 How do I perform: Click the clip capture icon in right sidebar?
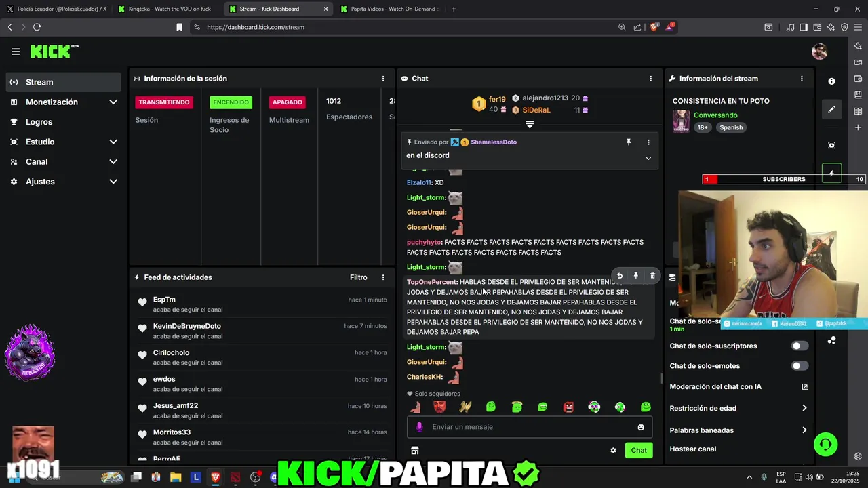831,145
